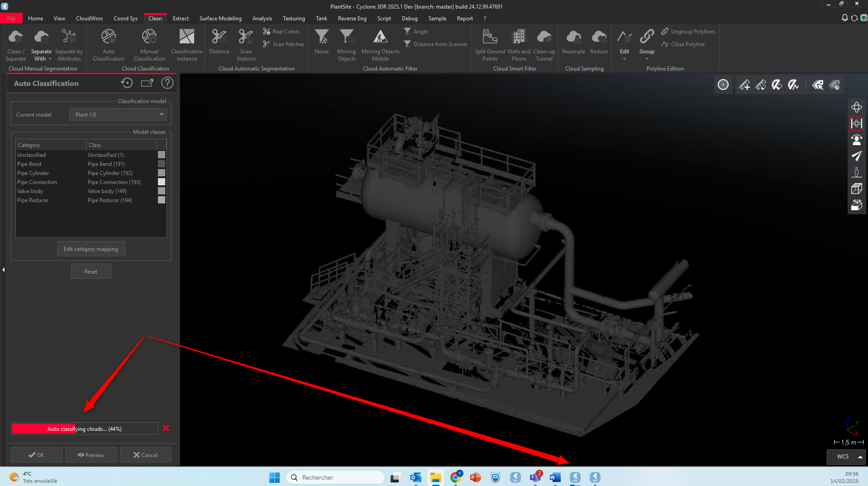Screen dimensions: 868x486
Task: Toggle Scan Patches option
Action: [x=284, y=44]
